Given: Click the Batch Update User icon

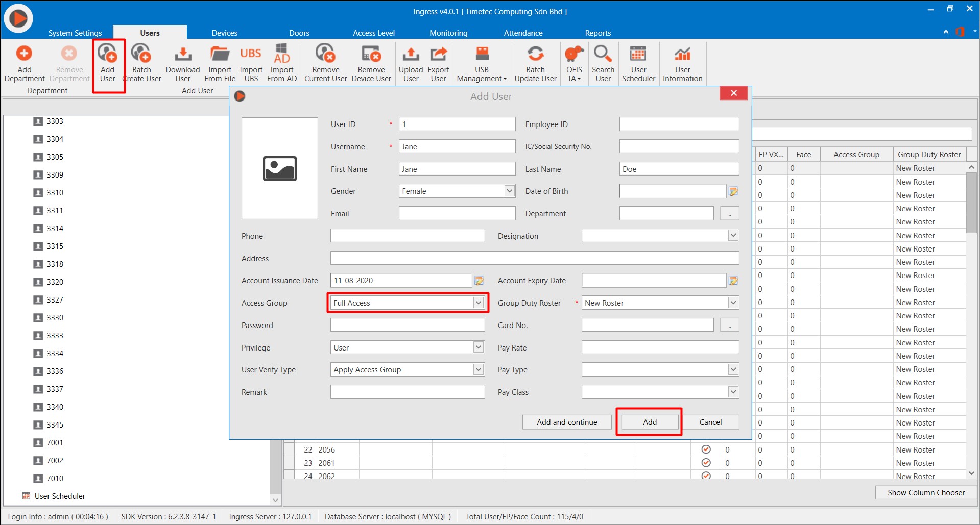Looking at the screenshot, I should [535, 54].
